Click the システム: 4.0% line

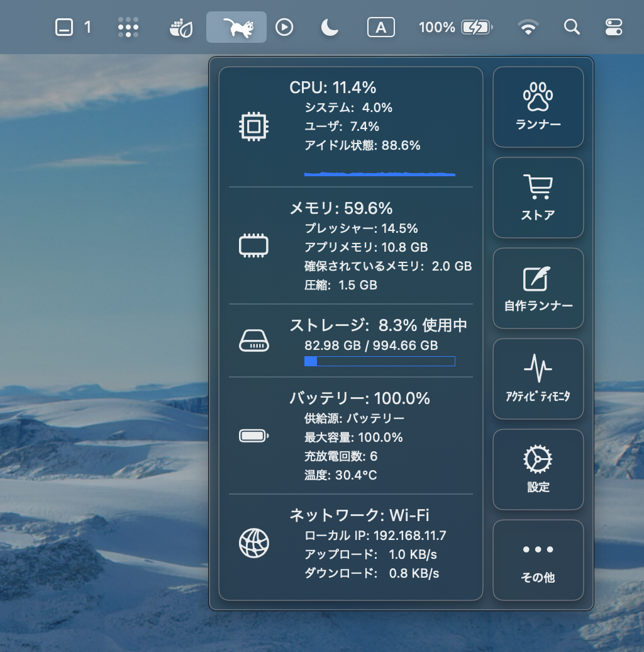tap(348, 108)
